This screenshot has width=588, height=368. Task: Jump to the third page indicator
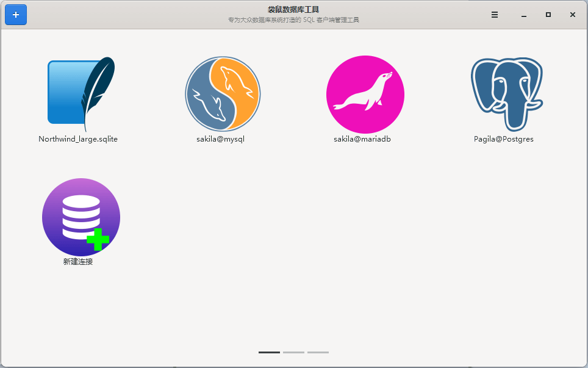(x=318, y=352)
